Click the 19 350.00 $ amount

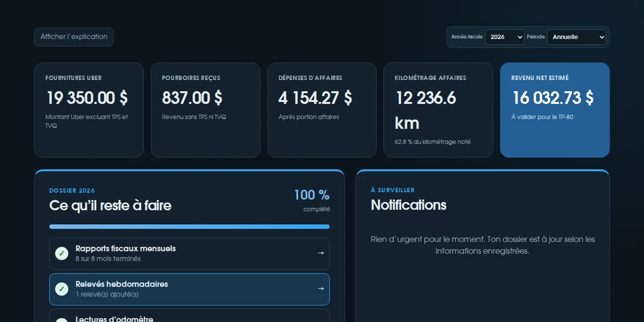[x=87, y=98]
